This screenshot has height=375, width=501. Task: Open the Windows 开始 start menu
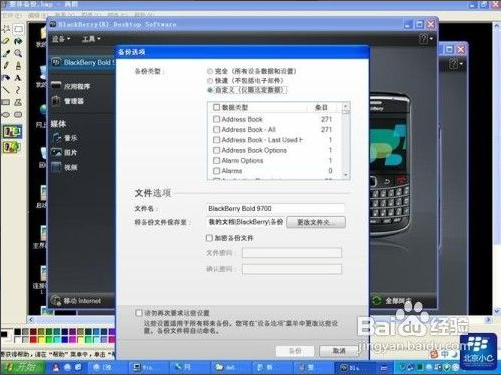[23, 367]
